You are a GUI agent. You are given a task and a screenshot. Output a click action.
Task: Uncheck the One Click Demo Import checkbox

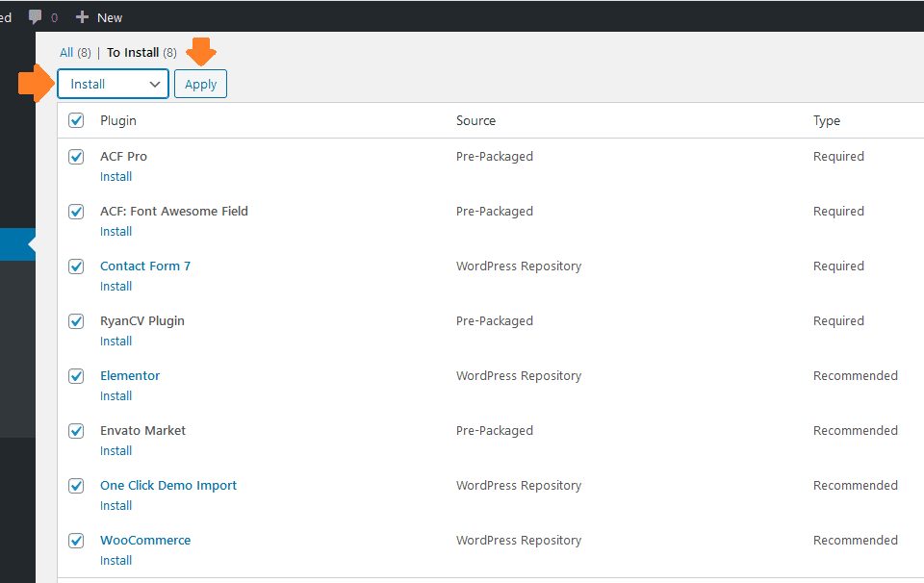click(76, 485)
